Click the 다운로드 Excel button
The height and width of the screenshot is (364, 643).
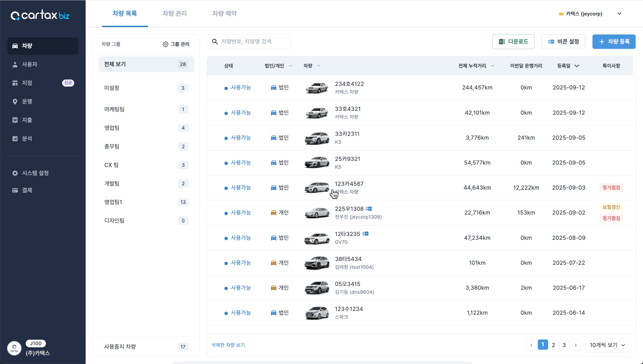(x=513, y=42)
